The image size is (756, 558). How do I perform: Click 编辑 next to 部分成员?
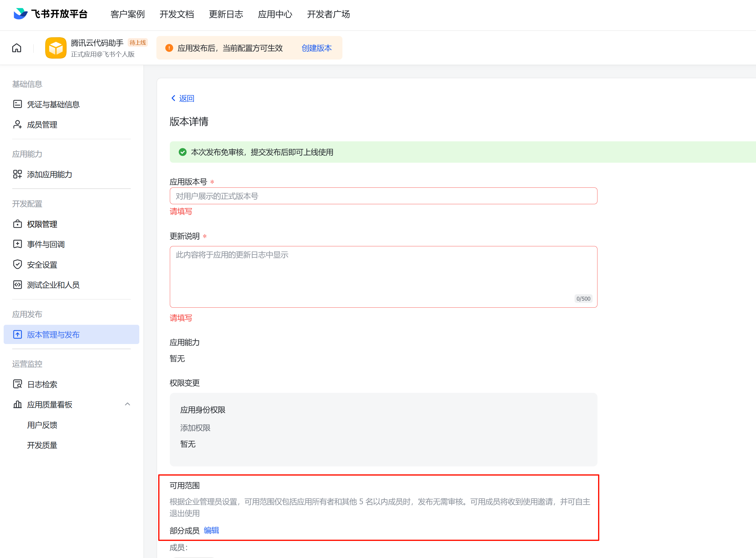(211, 530)
